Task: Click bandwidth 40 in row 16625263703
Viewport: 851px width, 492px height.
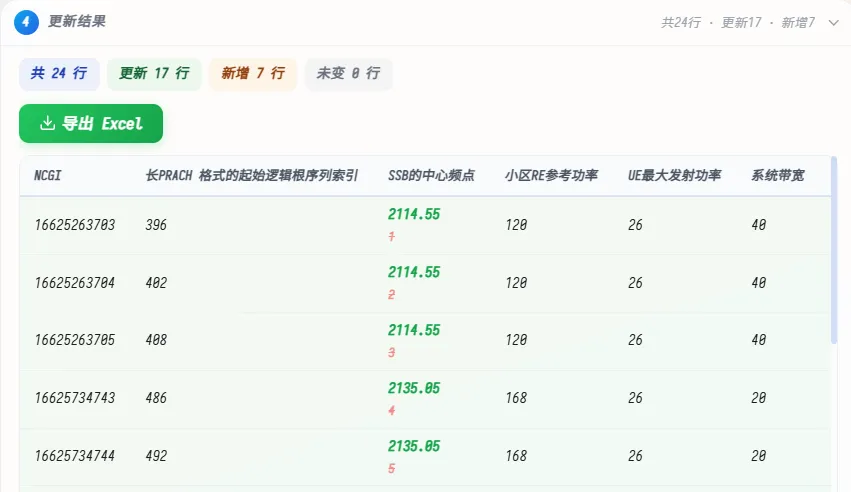Action: (x=759, y=225)
